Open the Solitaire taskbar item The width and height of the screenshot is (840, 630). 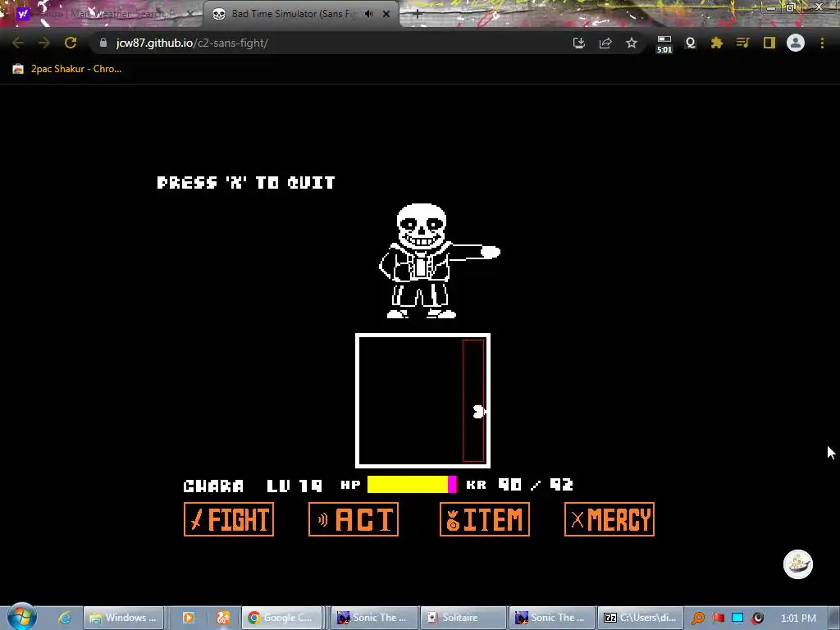pos(463,618)
